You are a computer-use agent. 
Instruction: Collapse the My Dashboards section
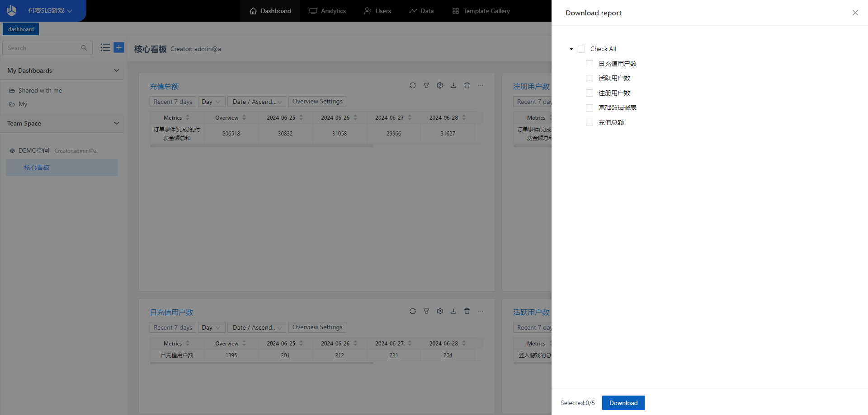point(116,70)
